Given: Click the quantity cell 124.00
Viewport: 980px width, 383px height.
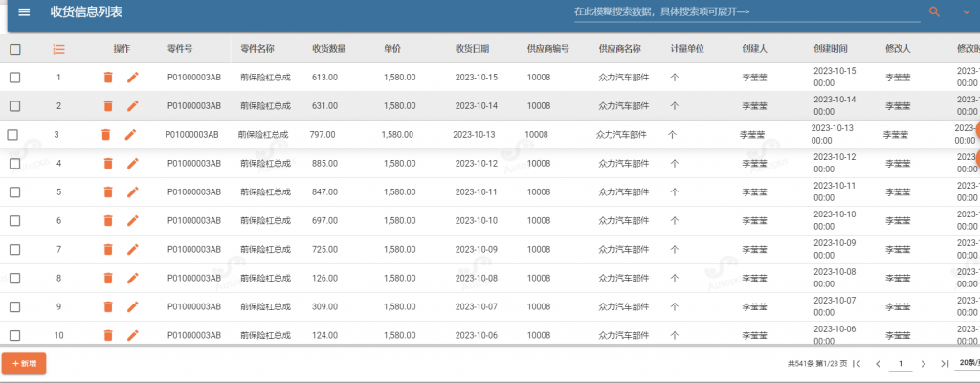Looking at the screenshot, I should pyautogui.click(x=325, y=335).
